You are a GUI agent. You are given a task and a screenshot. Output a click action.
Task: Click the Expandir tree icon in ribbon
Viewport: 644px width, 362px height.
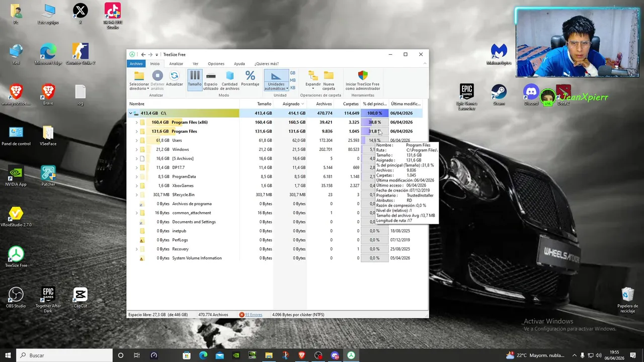(313, 76)
